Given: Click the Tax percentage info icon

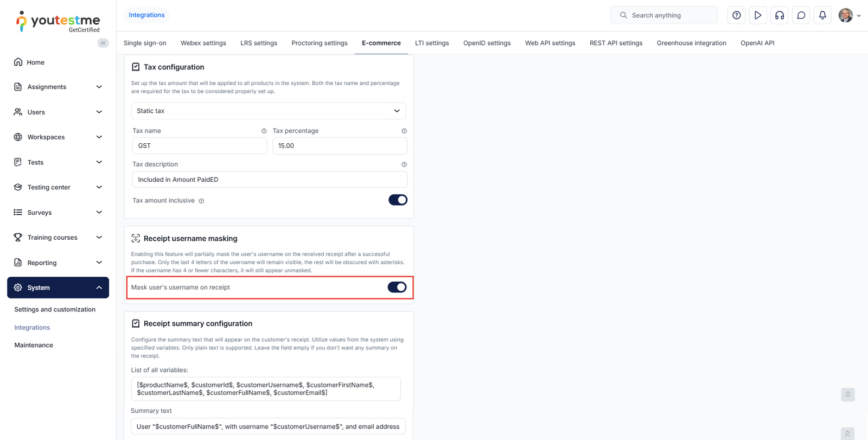Looking at the screenshot, I should [x=404, y=131].
